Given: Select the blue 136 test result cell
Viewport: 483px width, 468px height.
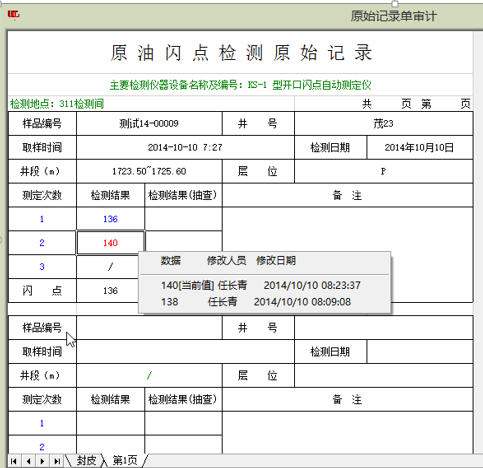Looking at the screenshot, I should (110, 219).
